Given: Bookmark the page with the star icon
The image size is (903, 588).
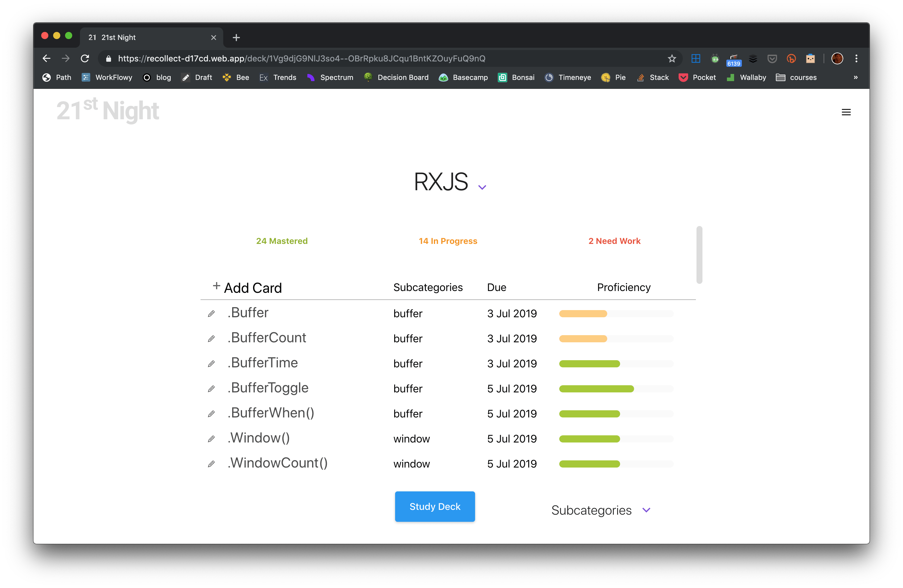Looking at the screenshot, I should coord(671,58).
